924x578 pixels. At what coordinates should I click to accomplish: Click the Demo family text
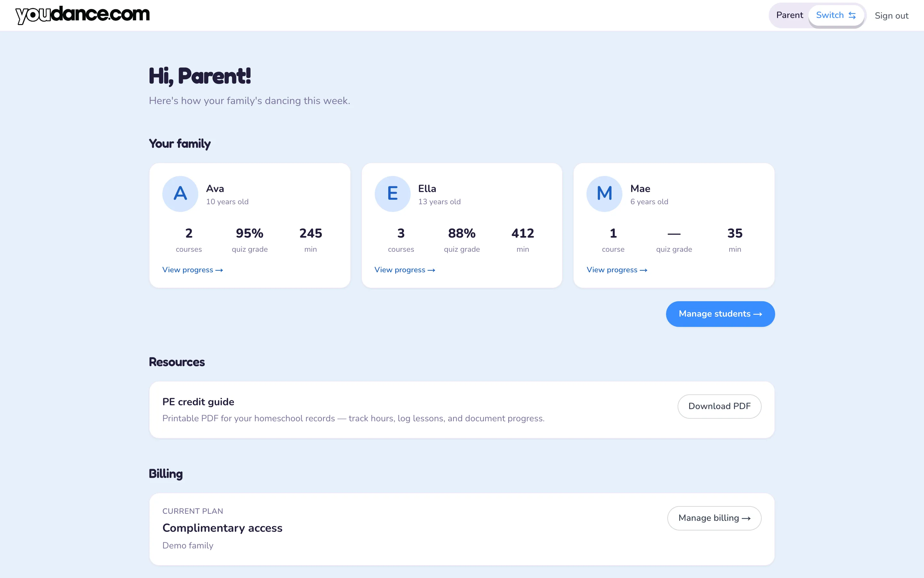(x=188, y=546)
